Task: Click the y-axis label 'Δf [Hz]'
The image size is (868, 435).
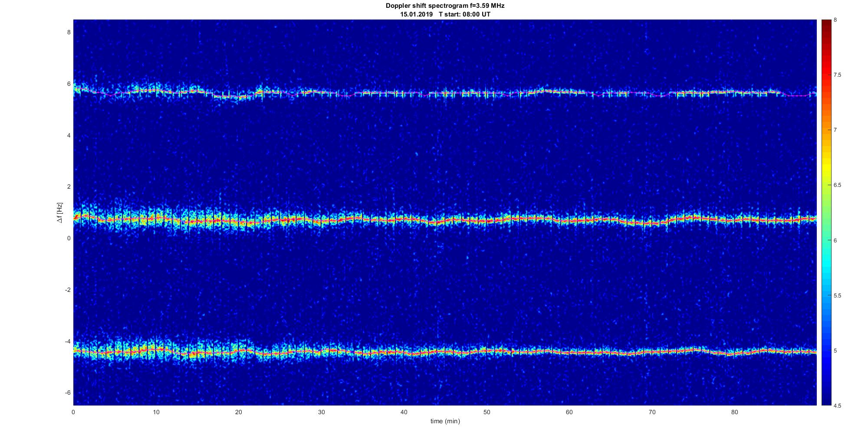Action: tap(60, 213)
